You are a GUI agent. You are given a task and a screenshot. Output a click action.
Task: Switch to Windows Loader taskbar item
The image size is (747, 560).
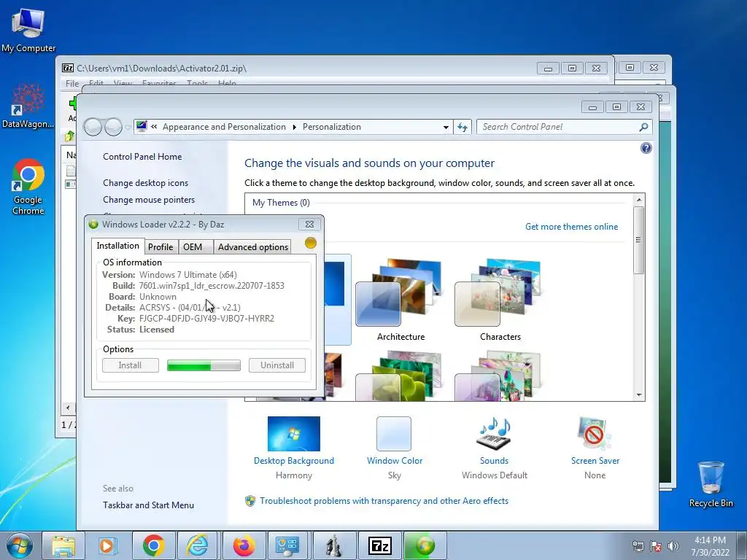(425, 545)
